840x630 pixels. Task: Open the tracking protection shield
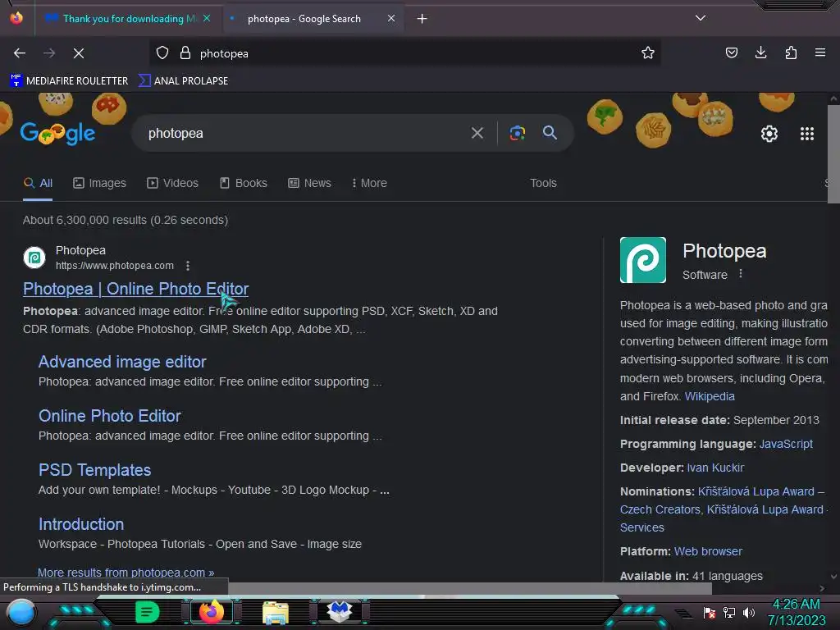tap(162, 53)
